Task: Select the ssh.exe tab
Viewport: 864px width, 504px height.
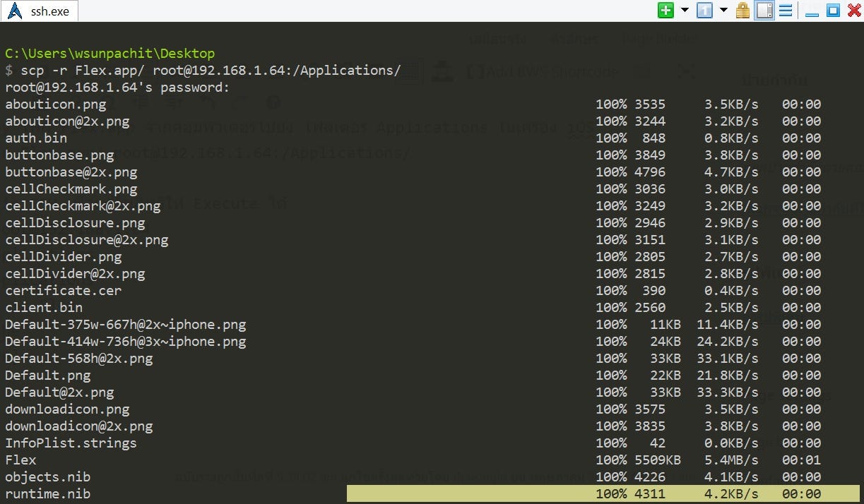Action: (40, 11)
